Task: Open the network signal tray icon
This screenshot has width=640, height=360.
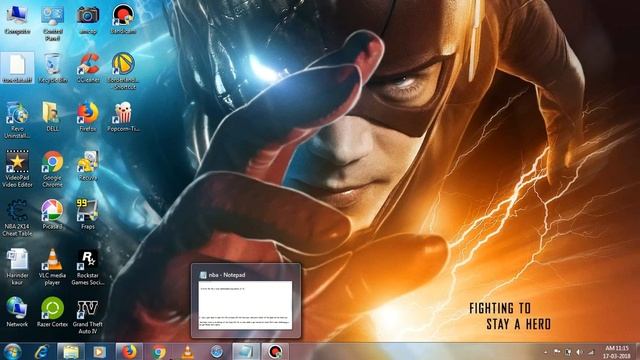Action: 590,352
